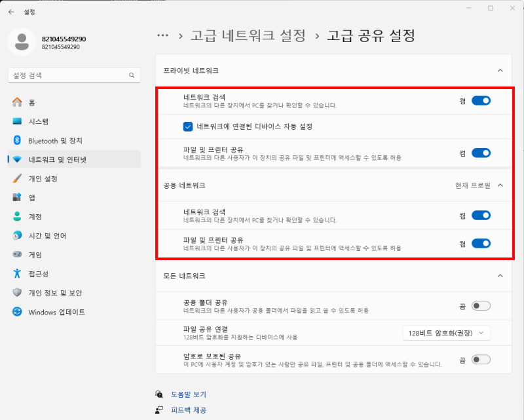This screenshot has height=420, width=524.
Task: Click the 개인 정보 및 보안 shield icon
Action: [x=17, y=293]
